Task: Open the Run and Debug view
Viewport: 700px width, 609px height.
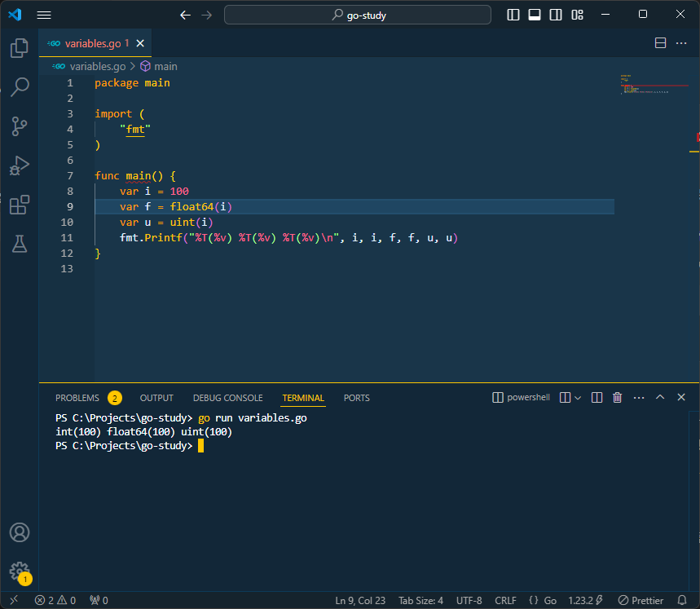Action: tap(20, 165)
